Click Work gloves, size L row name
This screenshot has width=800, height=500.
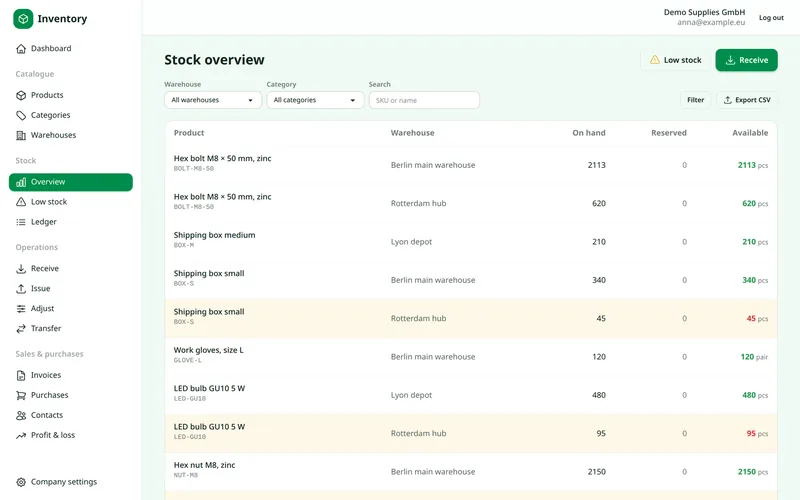tap(209, 350)
